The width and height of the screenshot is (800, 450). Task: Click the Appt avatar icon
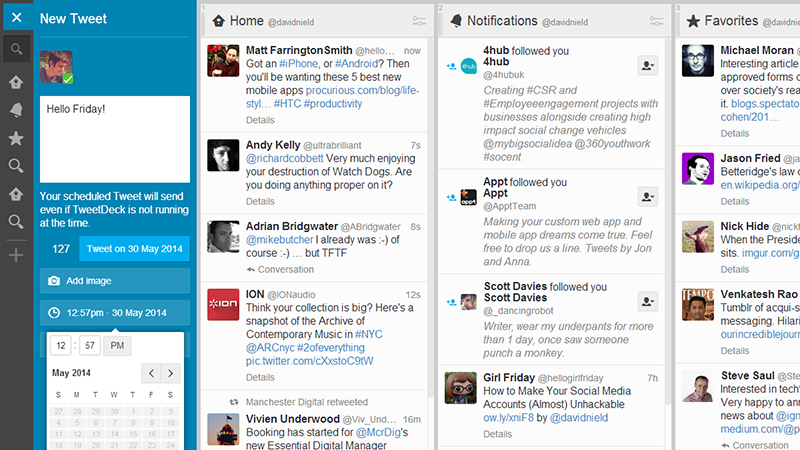pyautogui.click(x=468, y=197)
